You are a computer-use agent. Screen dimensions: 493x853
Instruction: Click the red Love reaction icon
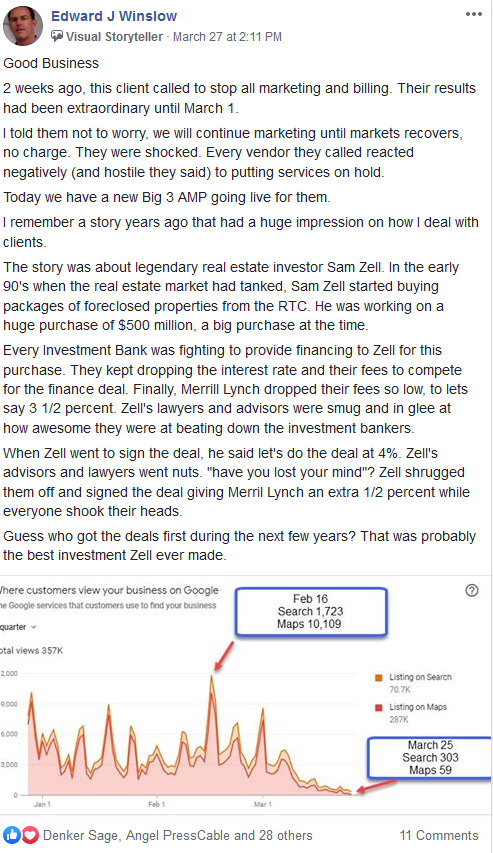point(30,835)
